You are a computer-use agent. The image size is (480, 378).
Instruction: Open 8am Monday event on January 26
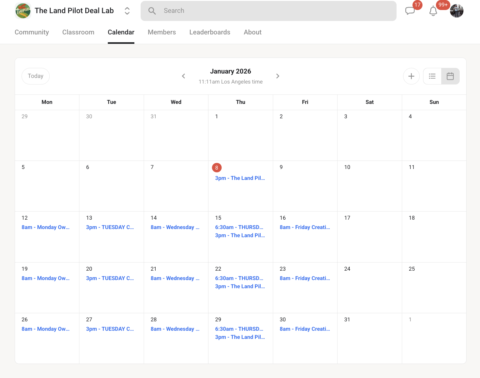(46, 329)
